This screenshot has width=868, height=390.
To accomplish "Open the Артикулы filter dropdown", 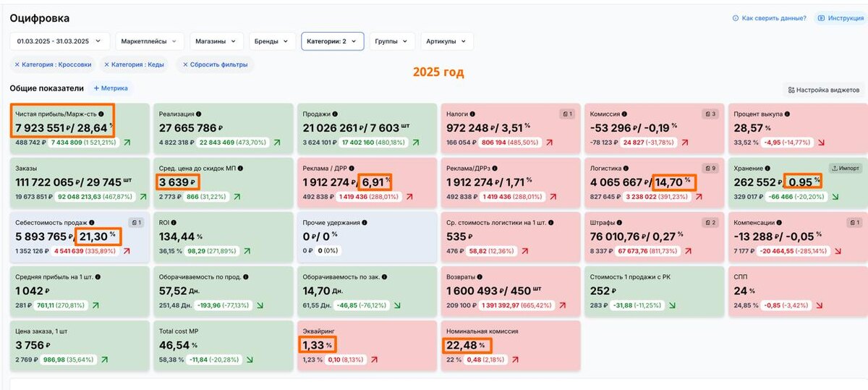I will coord(447,41).
